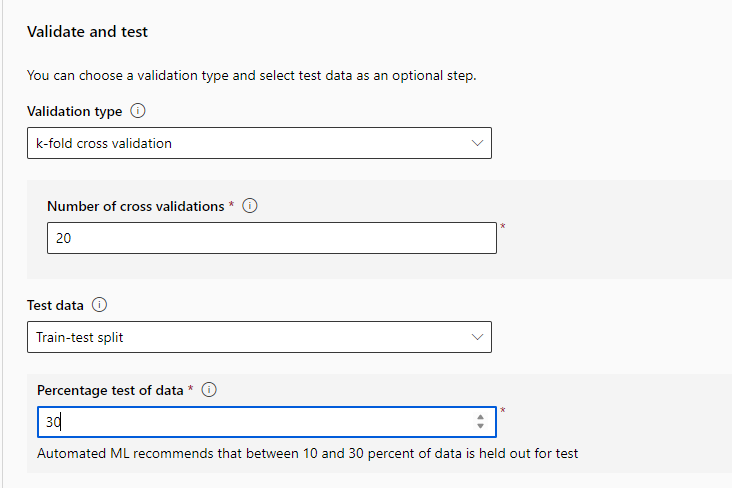
Task: Click the Test data label
Action: pyautogui.click(x=55, y=304)
